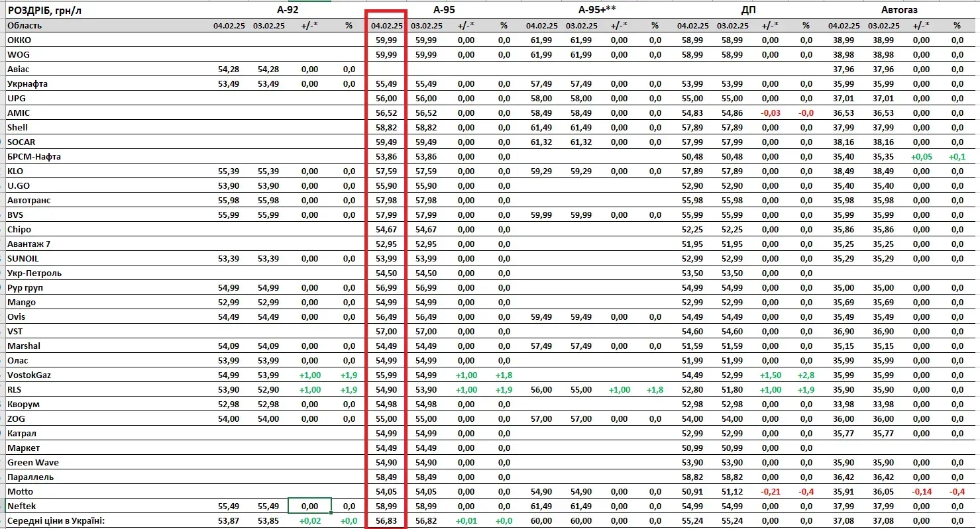
Task: Select the 'Кворум' row label
Action: coord(24,404)
